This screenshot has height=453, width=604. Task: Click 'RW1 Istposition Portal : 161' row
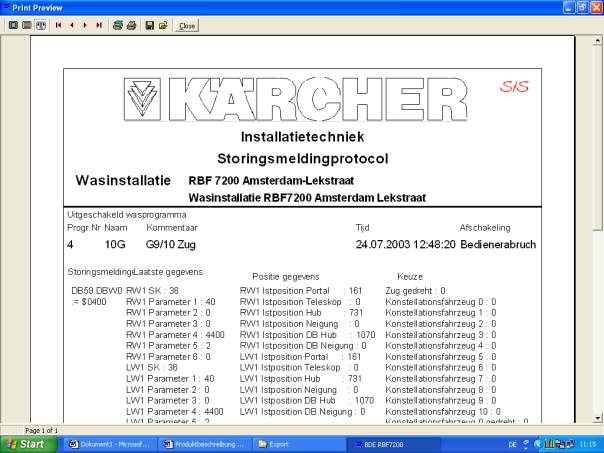[301, 291]
